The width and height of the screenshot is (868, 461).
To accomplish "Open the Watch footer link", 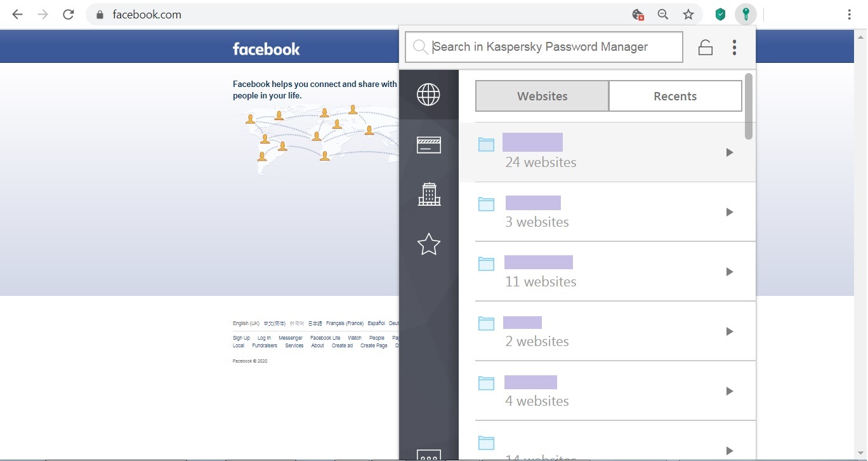I will (355, 338).
